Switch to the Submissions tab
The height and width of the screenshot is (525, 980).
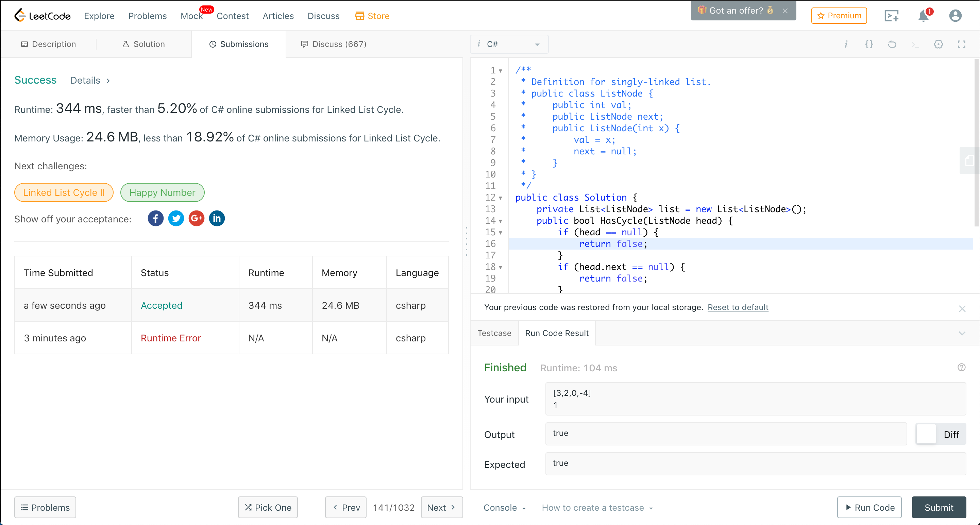click(x=238, y=44)
